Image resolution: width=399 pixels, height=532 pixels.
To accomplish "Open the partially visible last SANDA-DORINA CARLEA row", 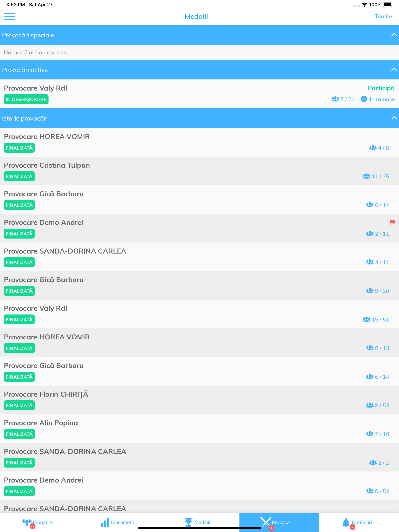I will click(x=199, y=506).
